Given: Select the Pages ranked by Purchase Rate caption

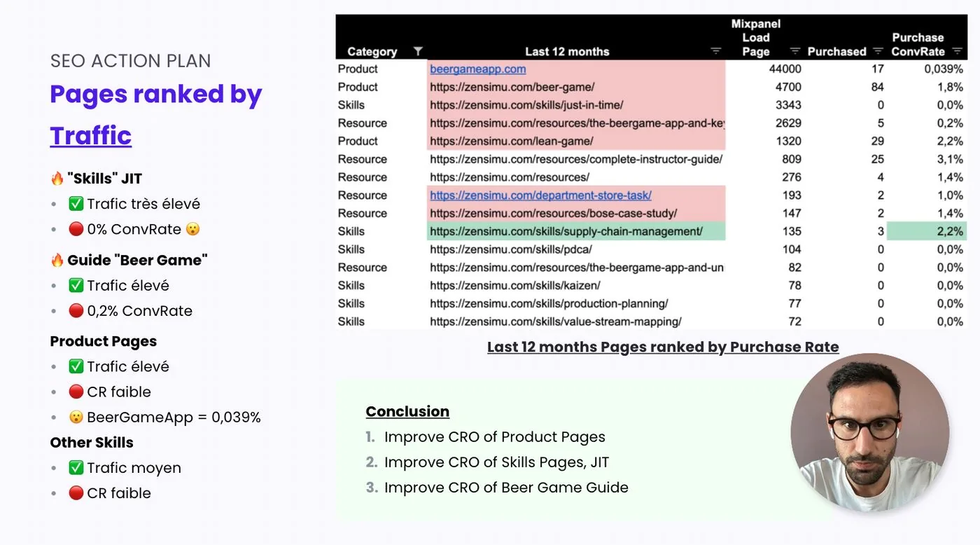Looking at the screenshot, I should (663, 347).
